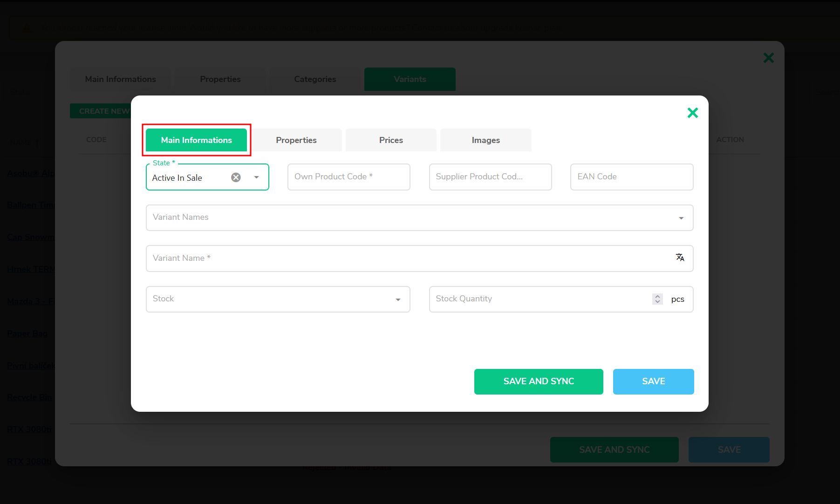Viewport: 840px width, 504px height.
Task: Close the variant dialog with green X
Action: click(692, 113)
